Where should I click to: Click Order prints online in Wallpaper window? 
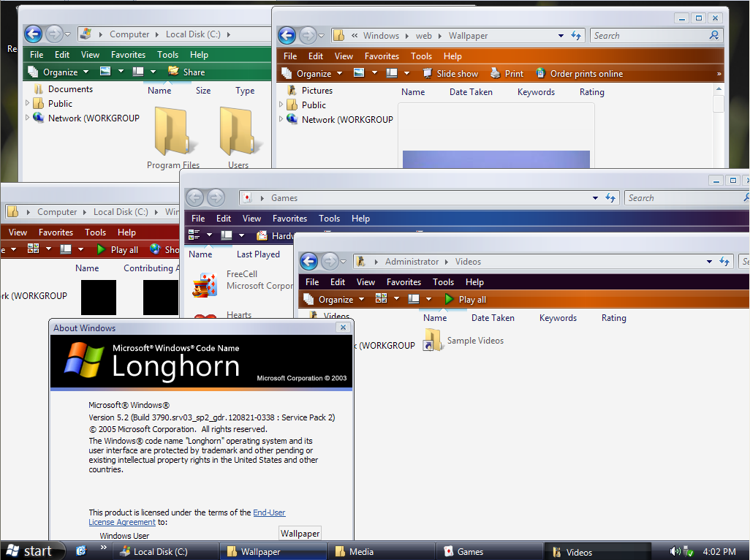[x=579, y=74]
